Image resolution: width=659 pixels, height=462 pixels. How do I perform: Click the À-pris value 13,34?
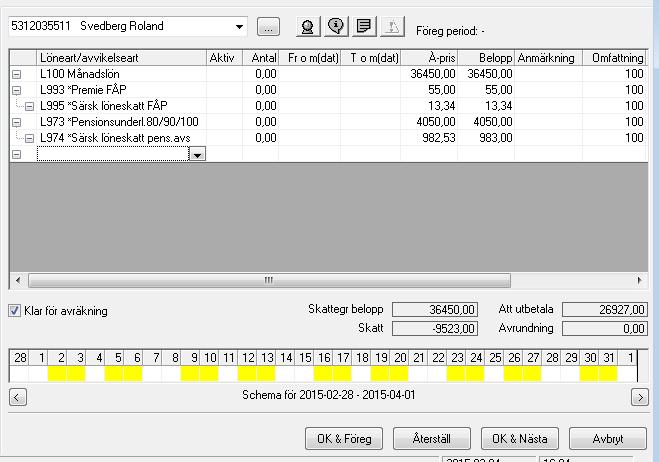442,106
